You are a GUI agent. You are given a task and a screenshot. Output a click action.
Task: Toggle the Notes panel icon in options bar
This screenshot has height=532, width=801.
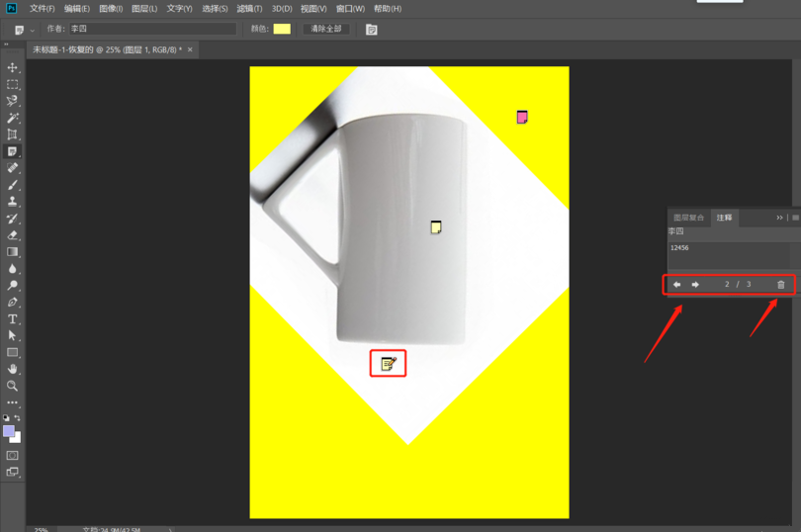pos(372,30)
